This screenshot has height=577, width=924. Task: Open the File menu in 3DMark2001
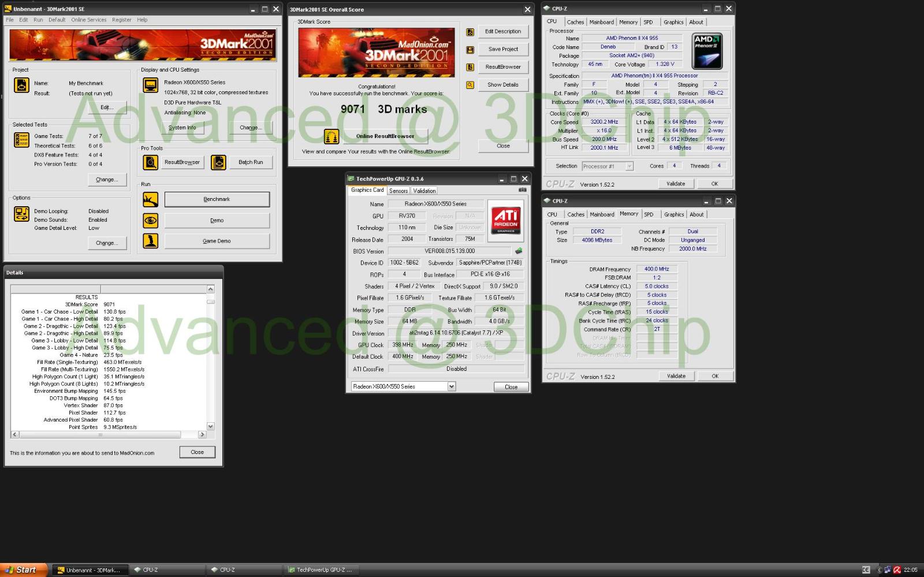click(x=10, y=20)
